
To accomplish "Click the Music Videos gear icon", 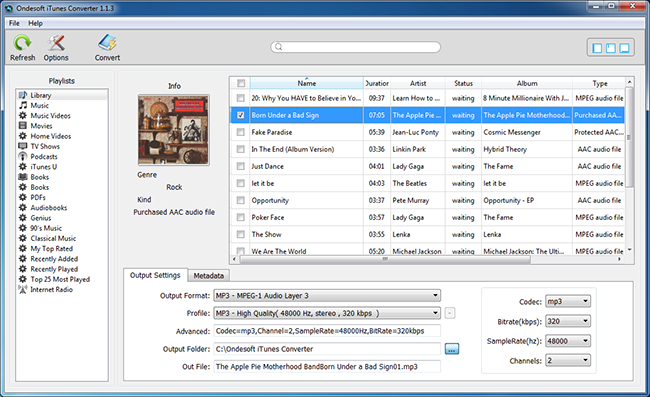I will (x=23, y=115).
